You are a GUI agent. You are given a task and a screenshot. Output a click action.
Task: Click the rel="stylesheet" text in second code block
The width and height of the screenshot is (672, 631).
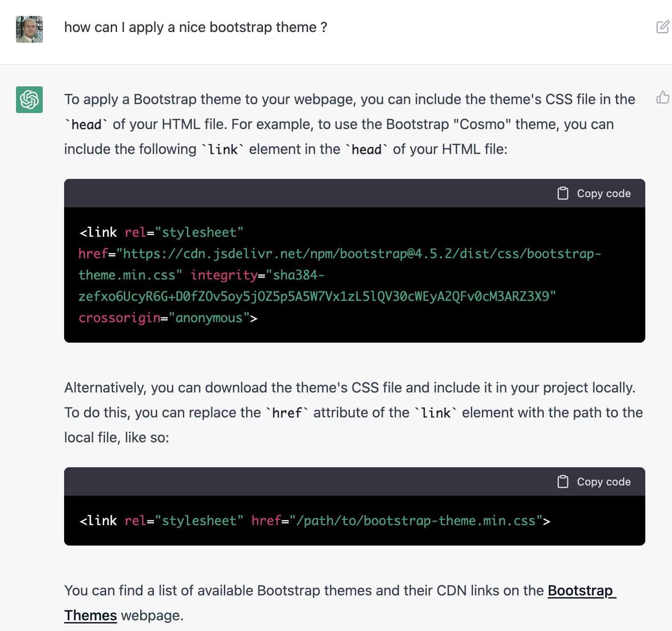point(184,521)
